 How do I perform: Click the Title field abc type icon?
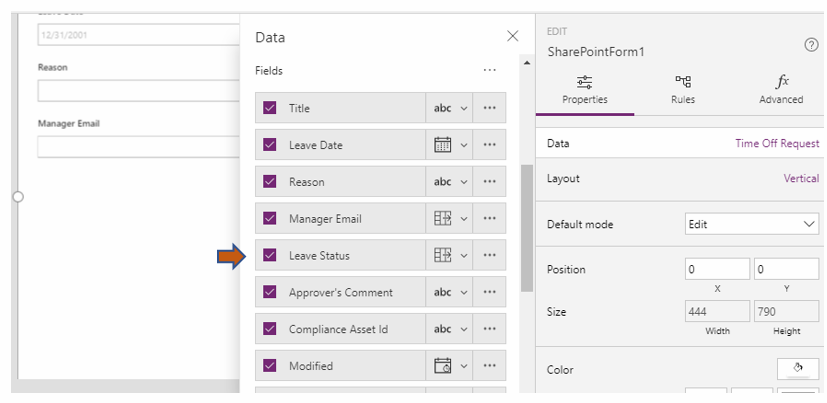click(442, 108)
